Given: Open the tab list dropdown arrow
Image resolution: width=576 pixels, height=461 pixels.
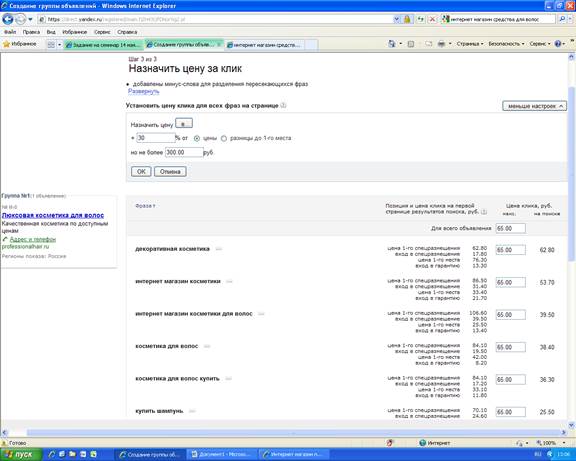Looking at the screenshot, I should point(60,44).
